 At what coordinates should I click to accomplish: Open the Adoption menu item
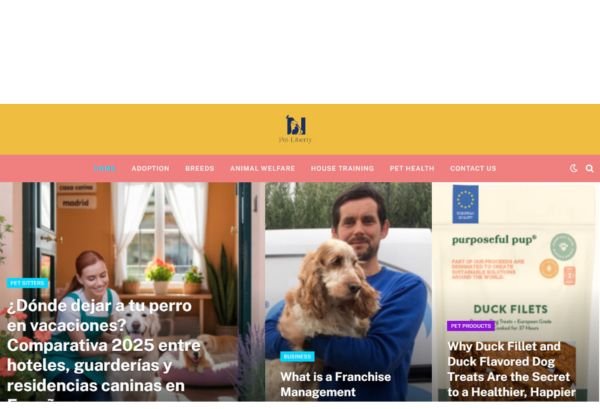(x=150, y=168)
